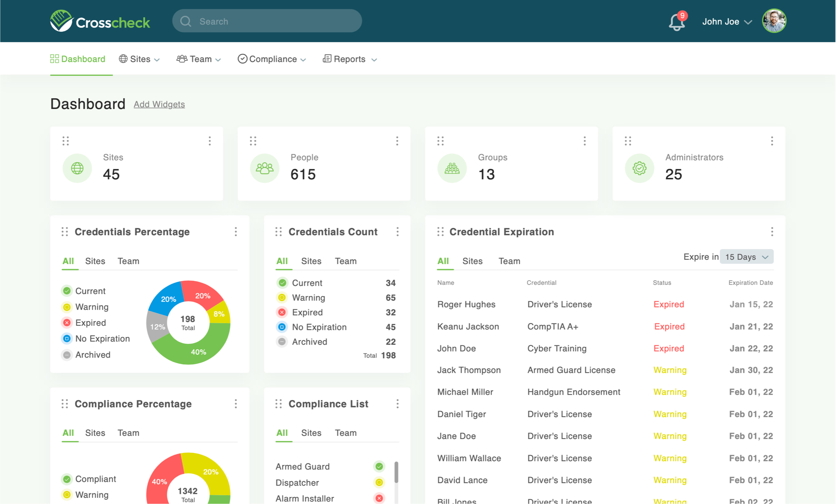Click the Expiration Date column header

[750, 283]
